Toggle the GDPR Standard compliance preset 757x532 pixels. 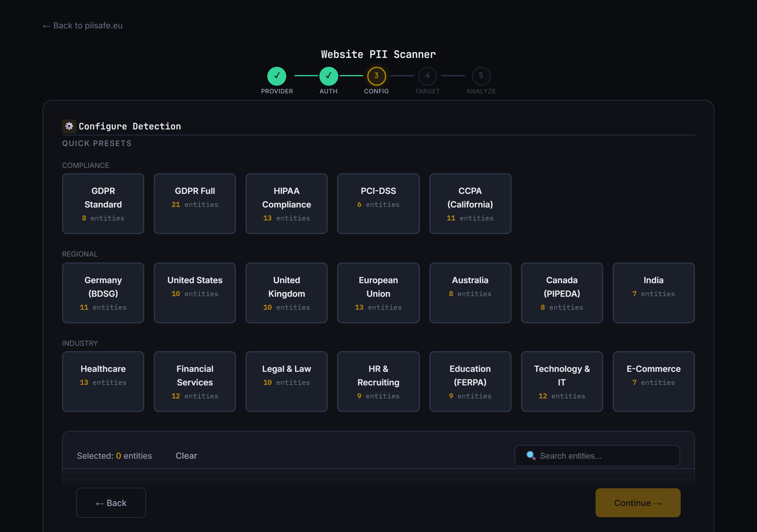[x=103, y=204]
